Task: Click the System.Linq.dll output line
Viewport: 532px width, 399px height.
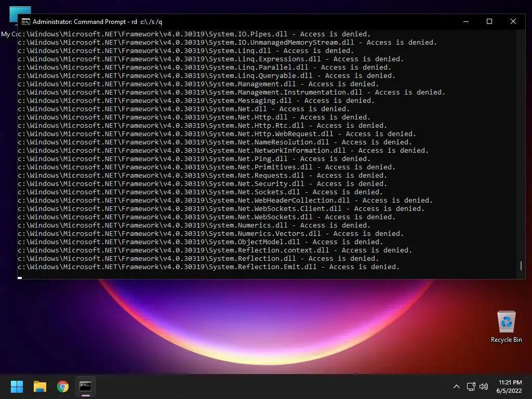Action: pos(186,50)
